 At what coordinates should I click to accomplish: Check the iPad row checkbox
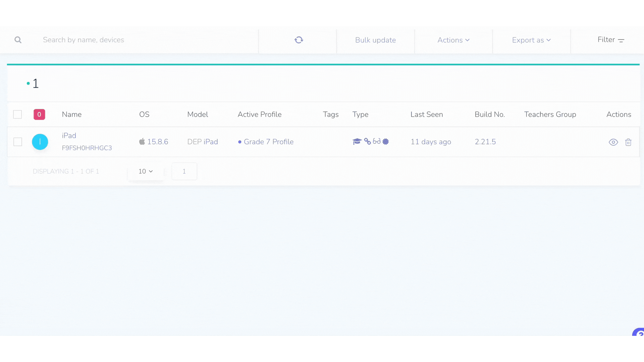pos(18,142)
